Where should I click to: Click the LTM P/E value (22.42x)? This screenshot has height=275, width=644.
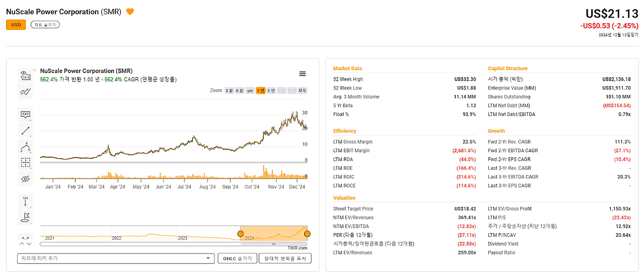tap(621, 218)
